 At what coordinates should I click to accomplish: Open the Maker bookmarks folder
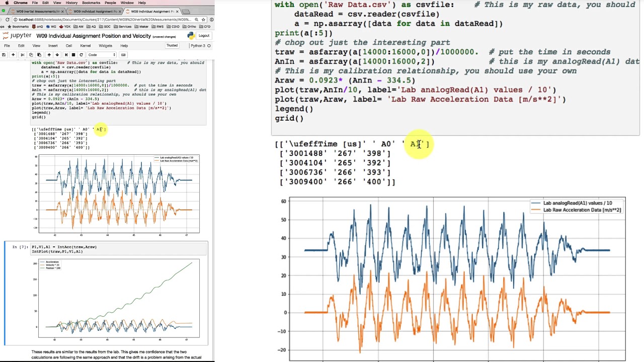point(141,27)
